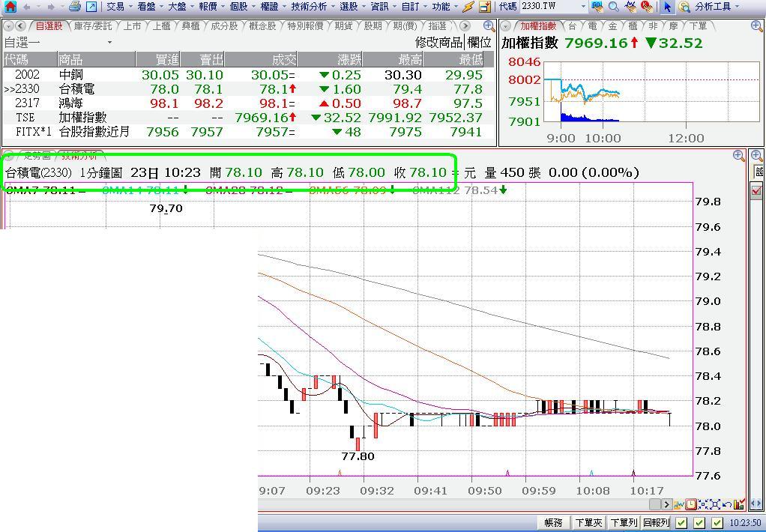The height and width of the screenshot is (532, 766).
Task: Click the gear-magnifier icon before 分析工具
Action: (684, 6)
